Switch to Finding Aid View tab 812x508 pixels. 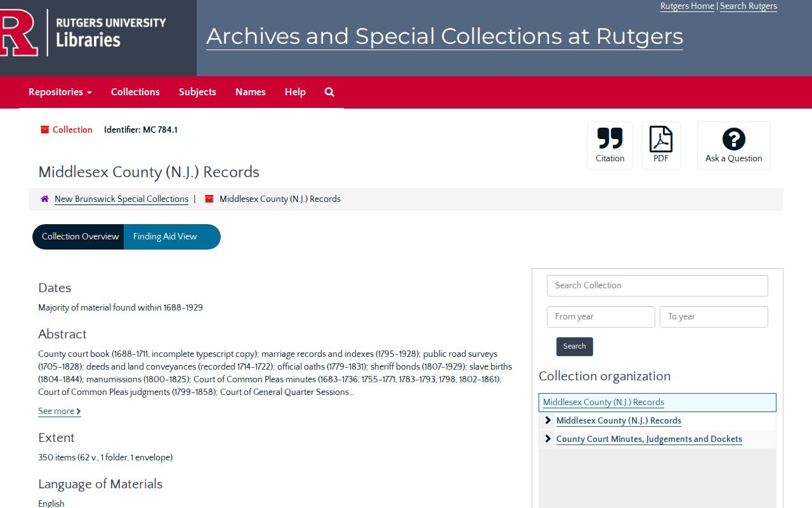pyautogui.click(x=172, y=237)
